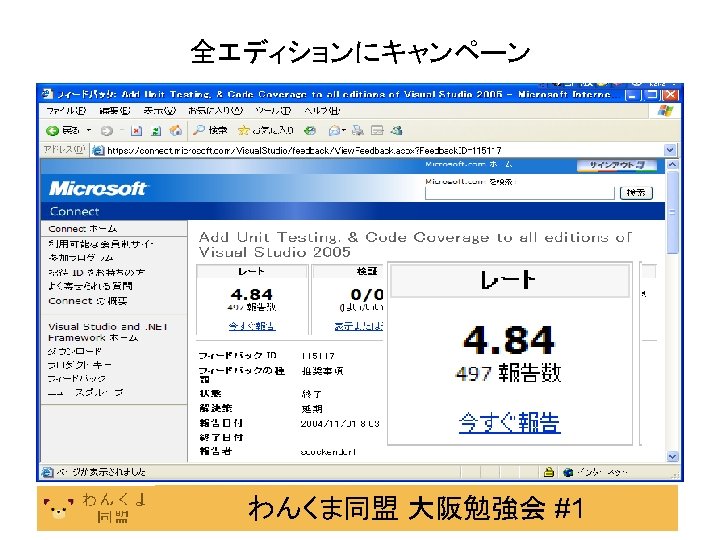
Task: Click the Forward arrow icon
Action: 107,131
